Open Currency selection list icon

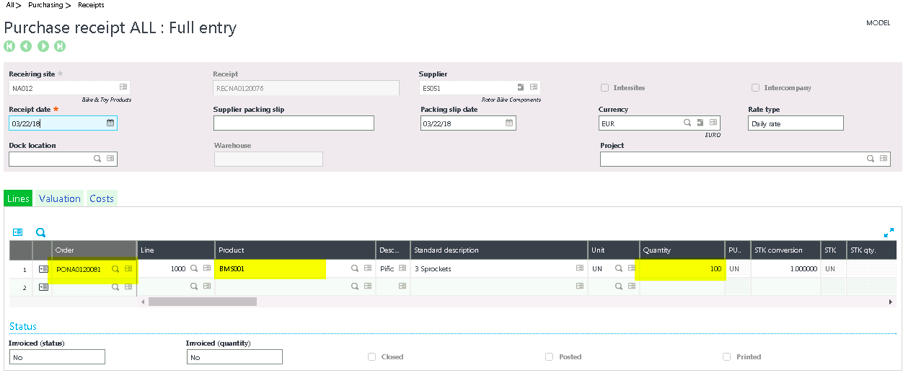713,123
